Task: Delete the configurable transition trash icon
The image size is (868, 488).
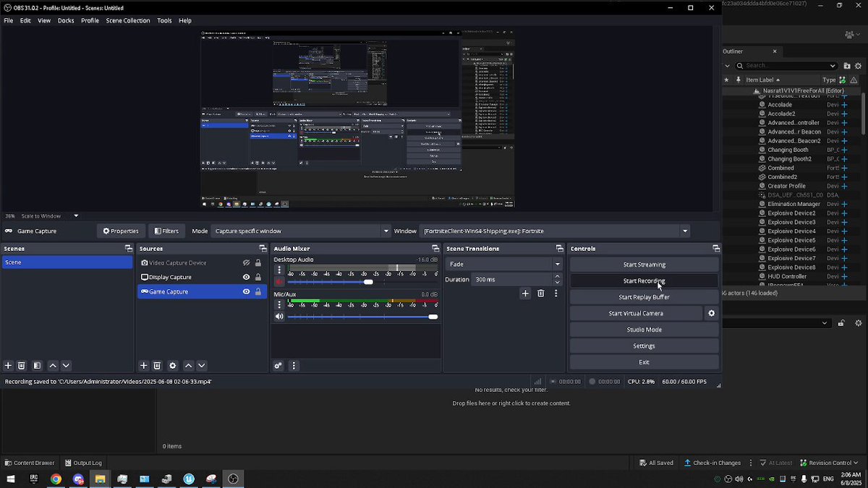Action: pos(540,294)
